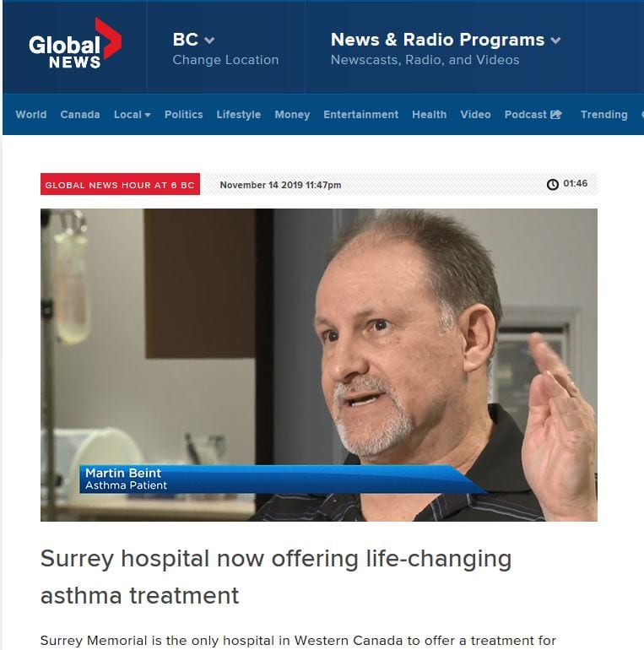Select Politics in the navigation bar

[184, 115]
